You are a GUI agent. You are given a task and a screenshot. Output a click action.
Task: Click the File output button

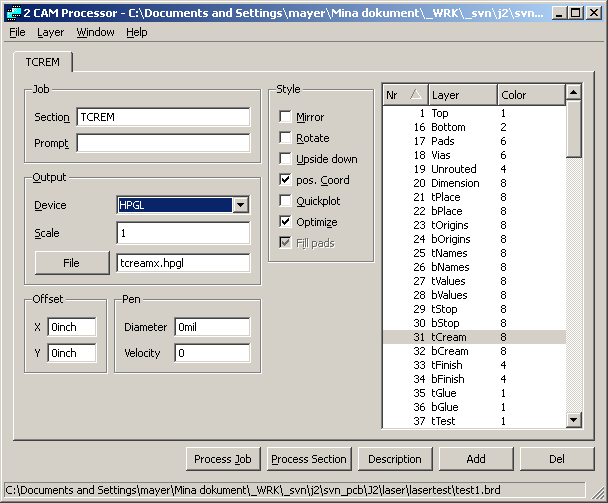[72, 263]
